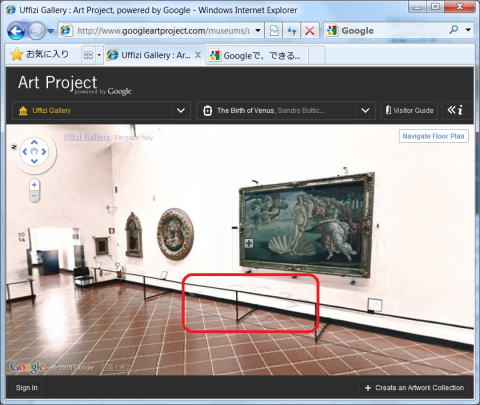480x405 pixels.
Task: Open search provider options dropdown
Action: tap(468, 30)
